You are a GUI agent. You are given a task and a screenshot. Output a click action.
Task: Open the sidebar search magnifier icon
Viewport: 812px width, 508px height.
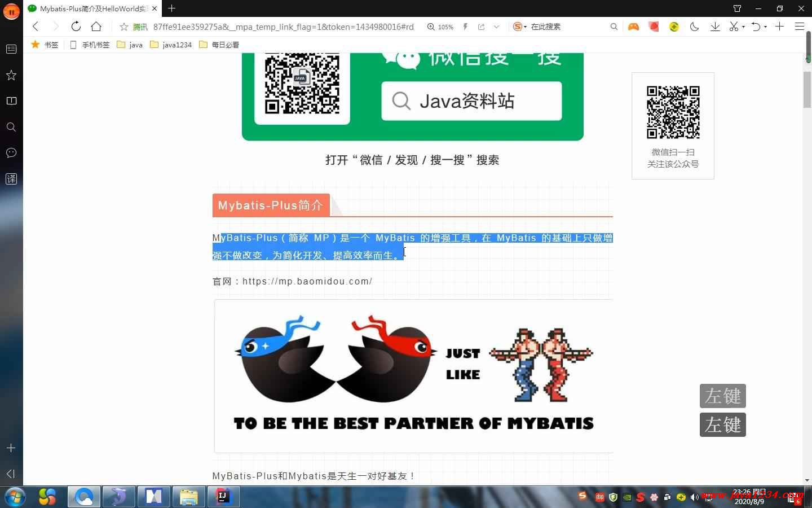11,127
